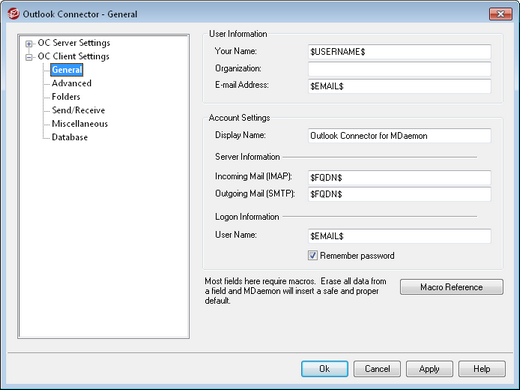Open the Advanced settings page

[x=71, y=83]
